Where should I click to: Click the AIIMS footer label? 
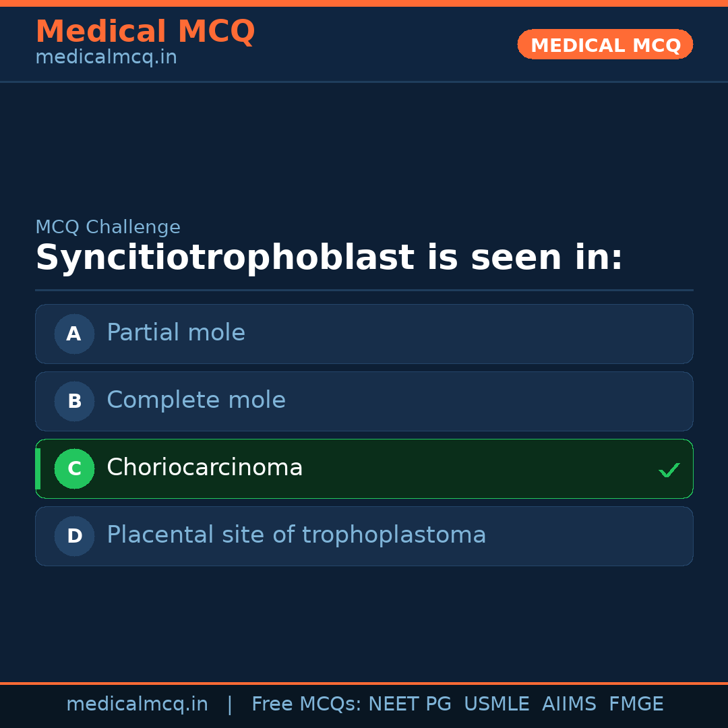pyautogui.click(x=569, y=704)
